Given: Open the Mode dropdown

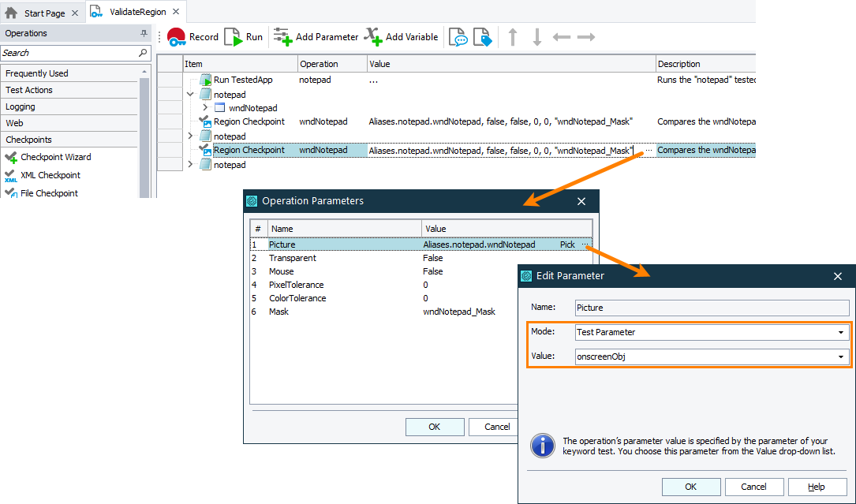Looking at the screenshot, I should [841, 332].
